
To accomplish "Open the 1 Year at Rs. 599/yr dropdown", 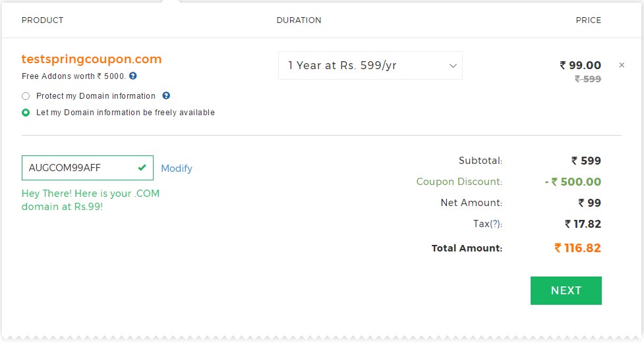I will coord(370,66).
